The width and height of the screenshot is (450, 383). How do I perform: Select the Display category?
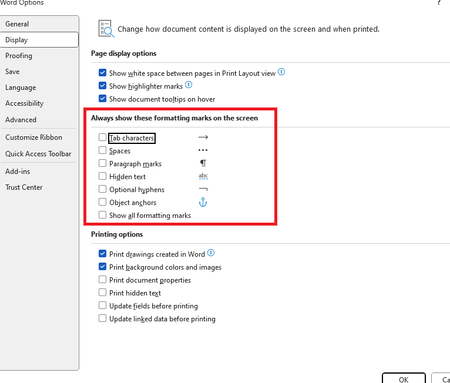coord(39,40)
